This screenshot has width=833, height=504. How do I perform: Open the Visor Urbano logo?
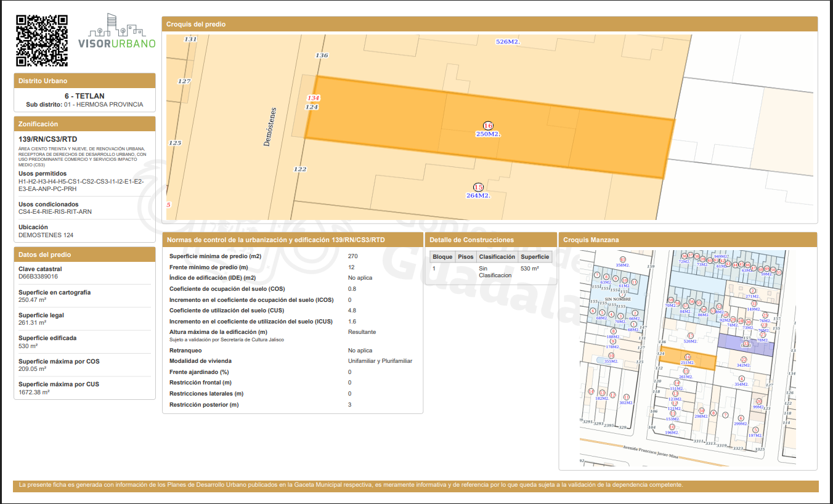(116, 31)
